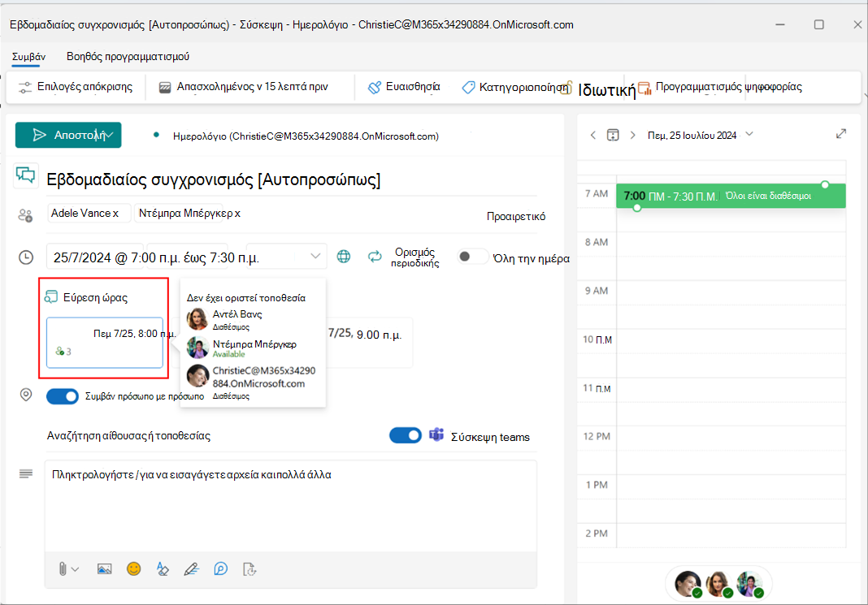
Task: Toggle the Σύσκεψη teams switch
Action: tap(406, 436)
